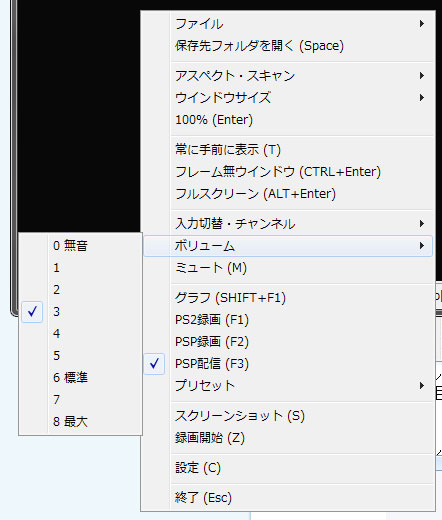This screenshot has height=520, width=442.
Task: Switch to フルスクリーン (ALT+Enter)
Action: point(288,194)
